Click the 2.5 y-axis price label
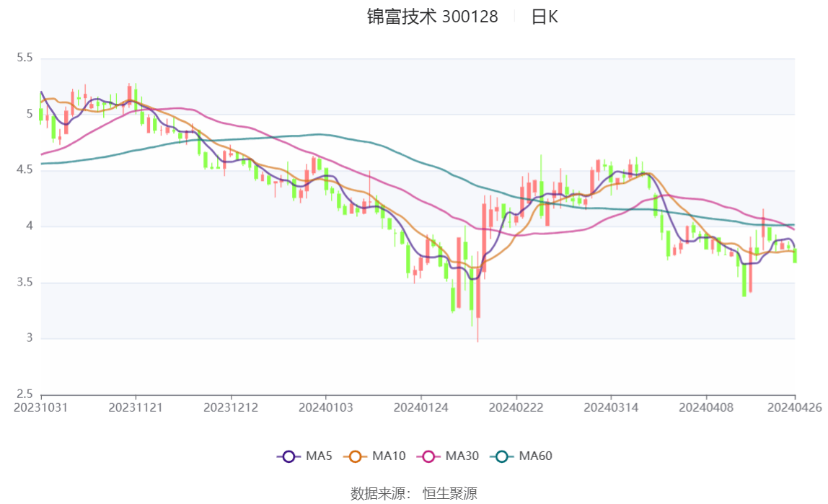 tap(25, 394)
